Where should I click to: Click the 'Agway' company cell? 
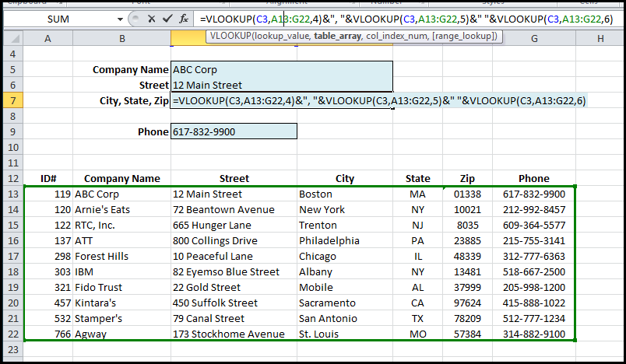[x=121, y=334]
